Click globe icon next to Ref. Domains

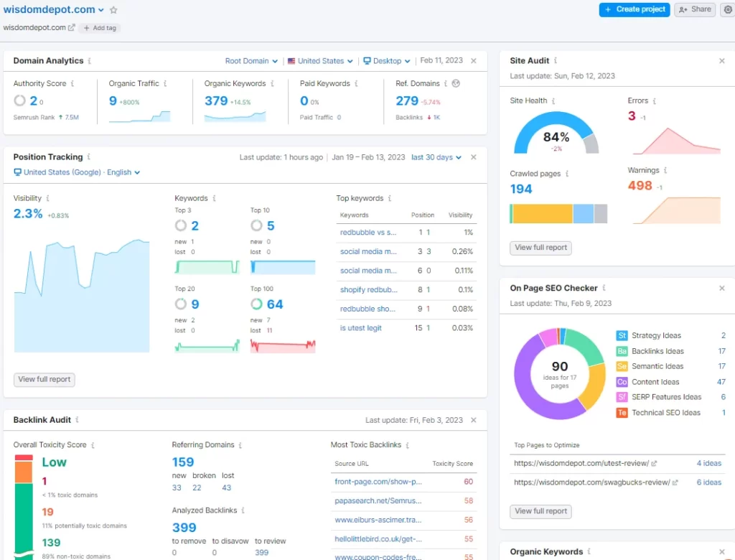click(456, 83)
